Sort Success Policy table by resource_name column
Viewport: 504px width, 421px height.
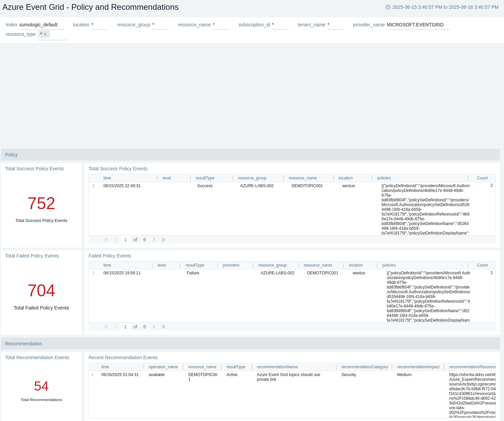coord(303,178)
